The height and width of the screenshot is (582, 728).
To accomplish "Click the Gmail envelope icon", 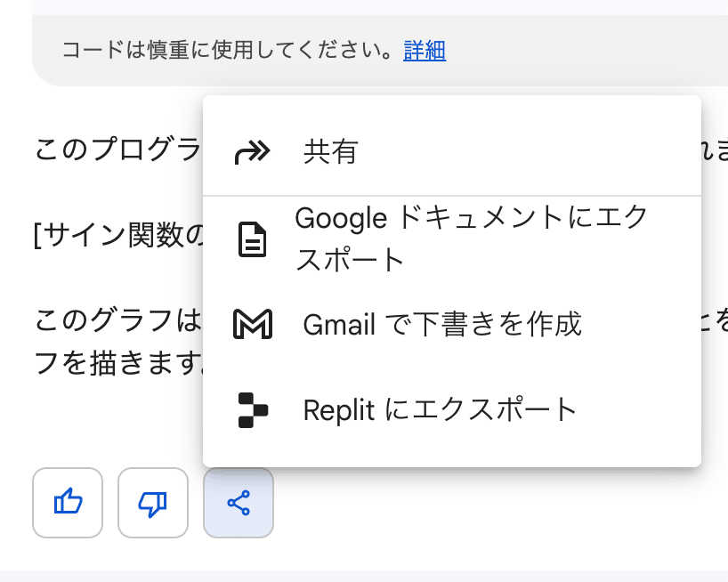I will [252, 324].
